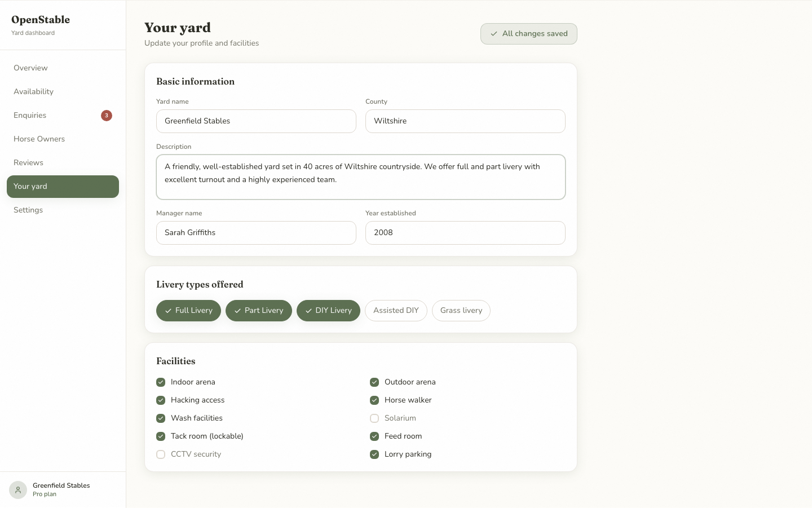Toggle off the Part Livery chip
This screenshot has width=812, height=508.
[259, 311]
